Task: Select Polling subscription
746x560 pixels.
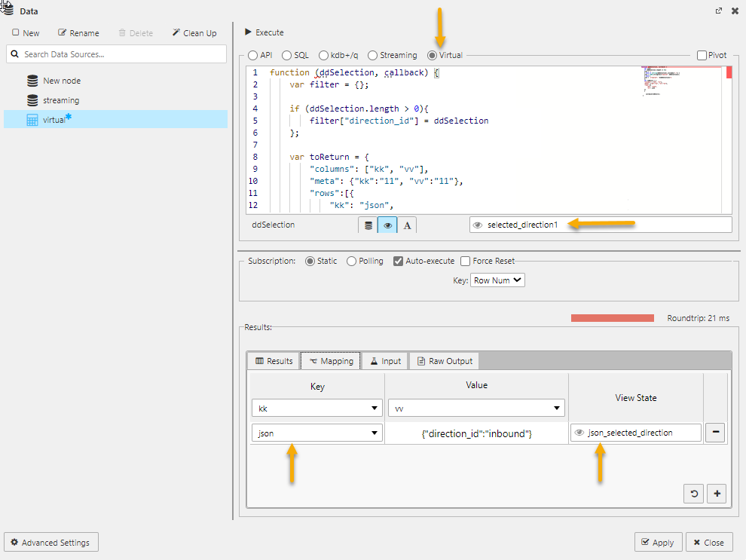Action: pyautogui.click(x=352, y=262)
